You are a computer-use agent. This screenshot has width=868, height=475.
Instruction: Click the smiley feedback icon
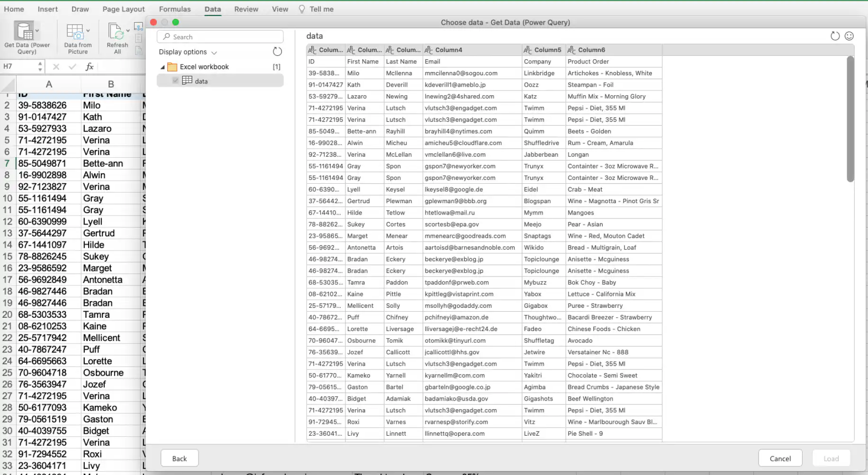849,36
